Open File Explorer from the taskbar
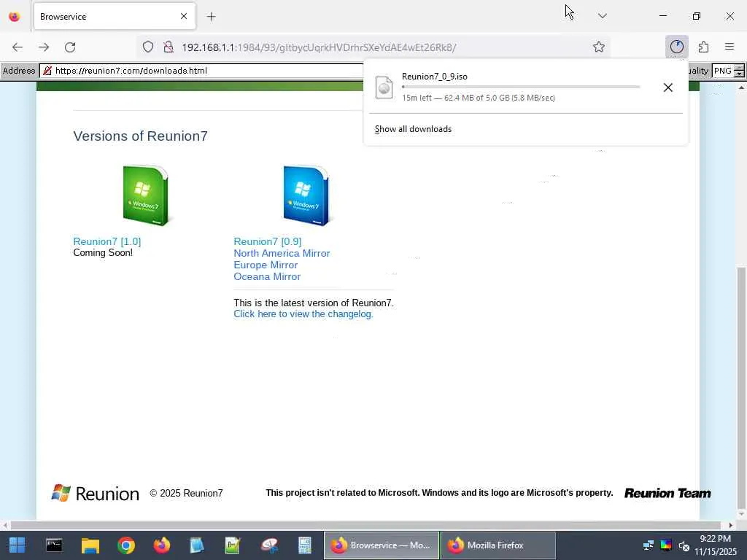The width and height of the screenshot is (747, 560). 90,545
